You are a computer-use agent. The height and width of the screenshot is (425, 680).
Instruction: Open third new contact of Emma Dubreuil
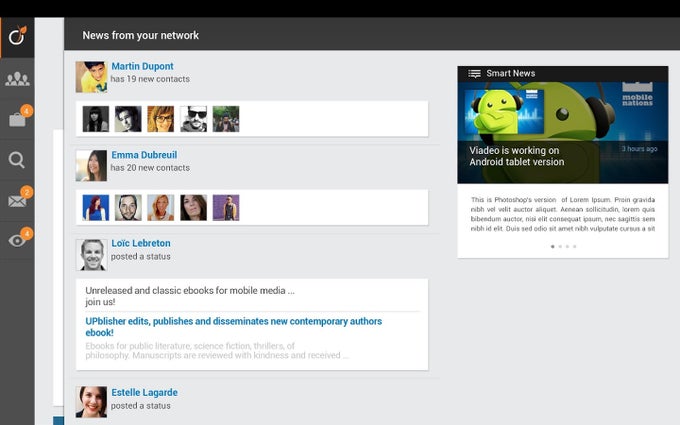point(160,207)
